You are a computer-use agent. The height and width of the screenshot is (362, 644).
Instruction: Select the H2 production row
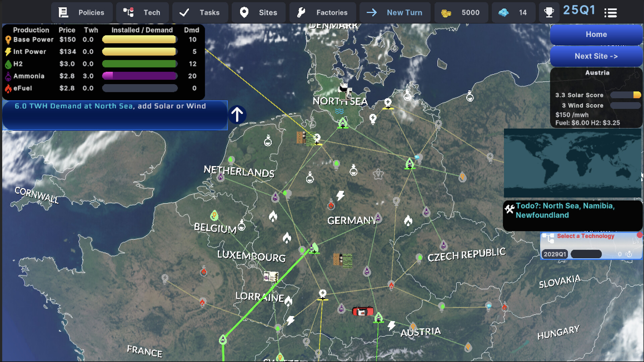click(x=18, y=64)
